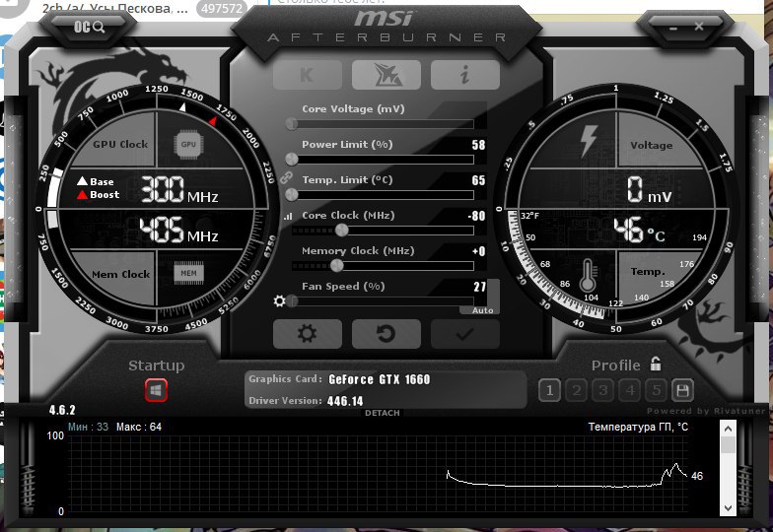The height and width of the screenshot is (532, 773).
Task: Toggle fan speed Auto mode
Action: point(481,310)
